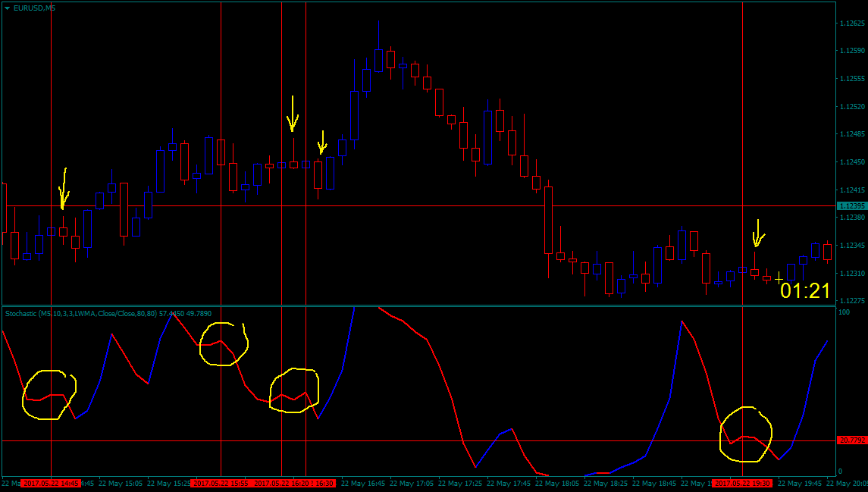Select the EURUSD,M5 chart title
Viewport: 868px width, 492px height.
34,8
